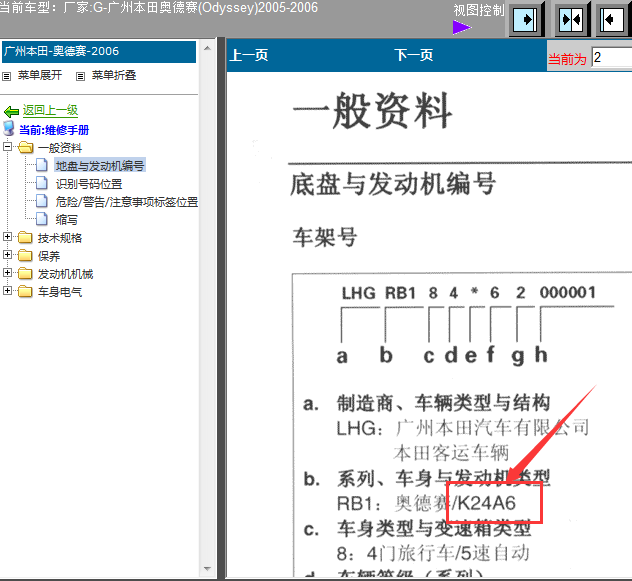
Task: Click the current page number field
Action: 611,57
